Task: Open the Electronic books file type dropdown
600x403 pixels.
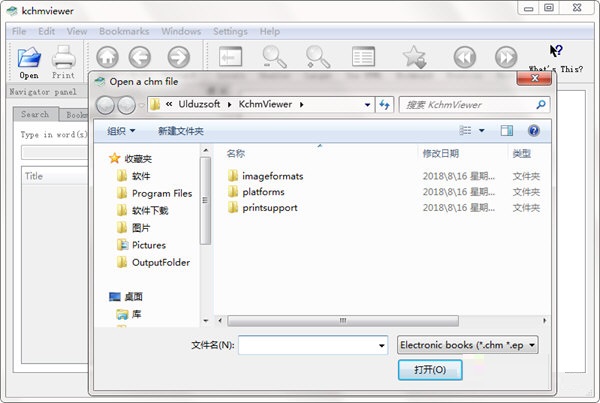Action: [468, 345]
